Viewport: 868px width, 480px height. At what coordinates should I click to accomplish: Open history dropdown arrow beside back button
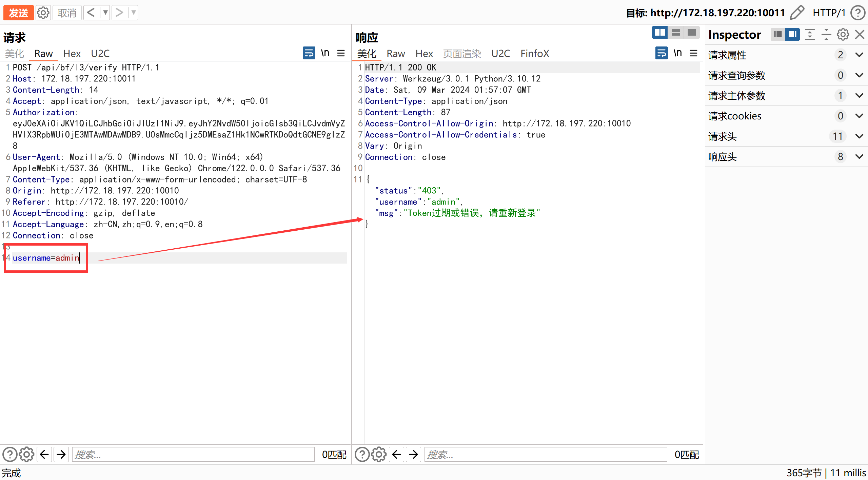point(105,13)
